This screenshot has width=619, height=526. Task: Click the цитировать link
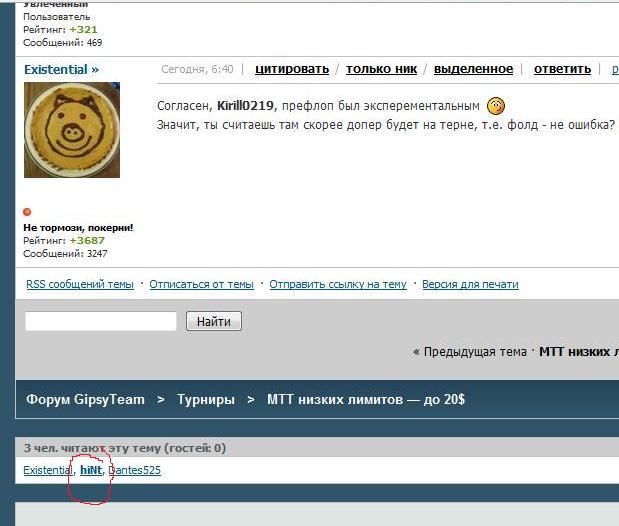[292, 69]
